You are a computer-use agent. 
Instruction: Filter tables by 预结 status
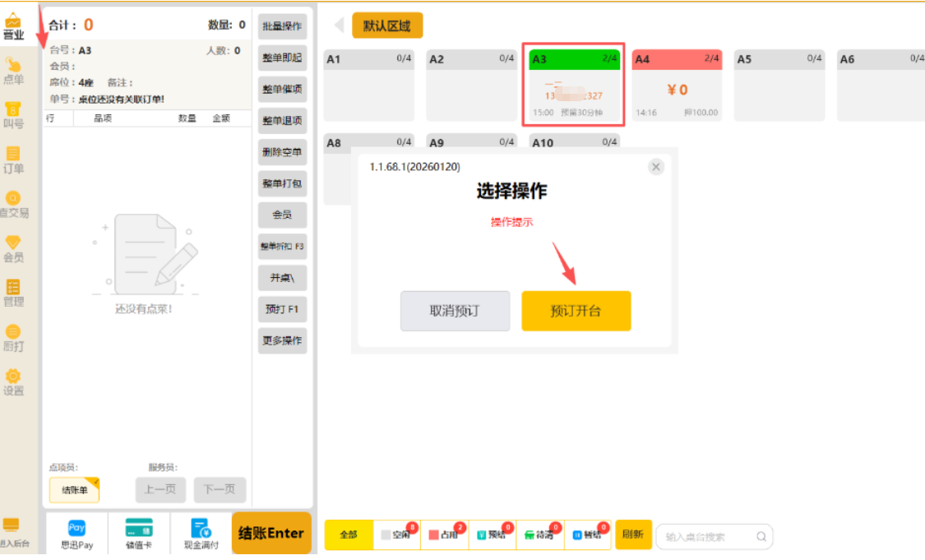coord(492,535)
